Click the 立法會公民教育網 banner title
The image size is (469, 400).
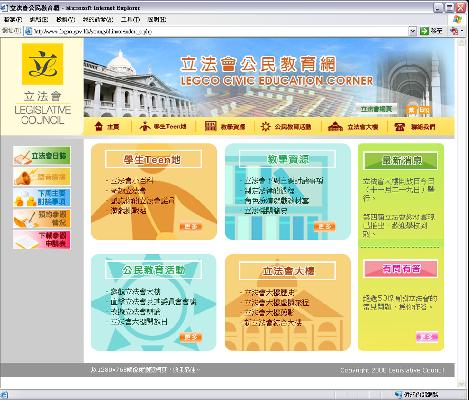click(258, 64)
